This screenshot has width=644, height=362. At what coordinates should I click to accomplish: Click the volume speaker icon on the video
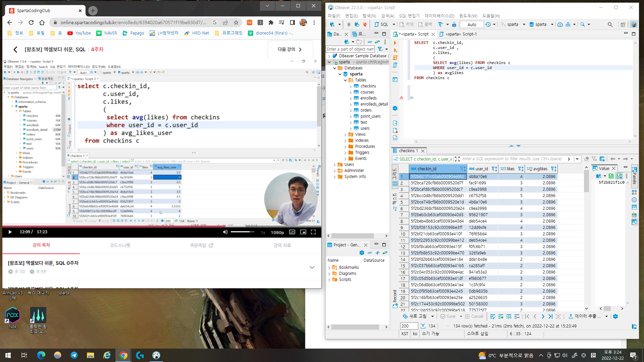(x=225, y=232)
